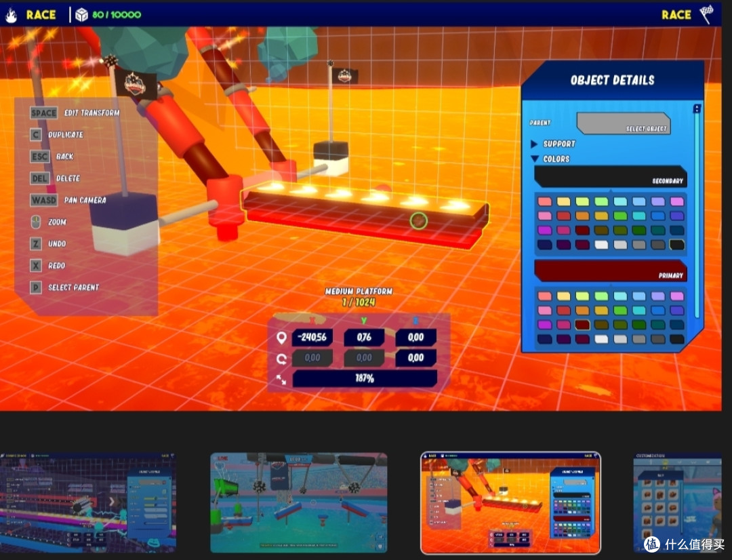Click the Select Parent label
The image size is (732, 560).
74,287
